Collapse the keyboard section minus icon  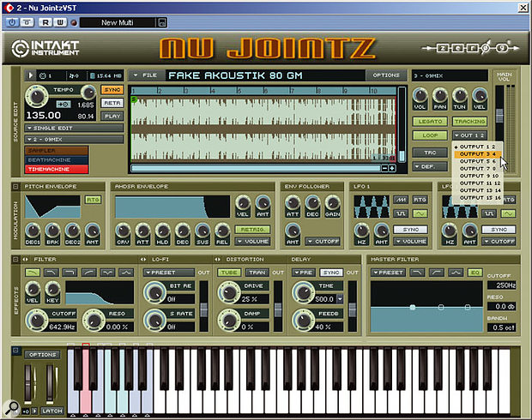point(15,351)
